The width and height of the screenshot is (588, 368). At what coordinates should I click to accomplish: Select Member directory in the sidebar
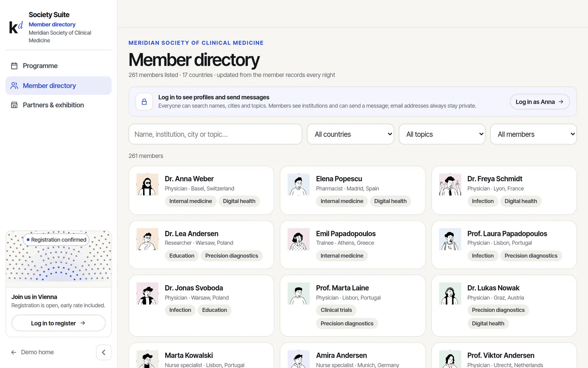(58, 86)
